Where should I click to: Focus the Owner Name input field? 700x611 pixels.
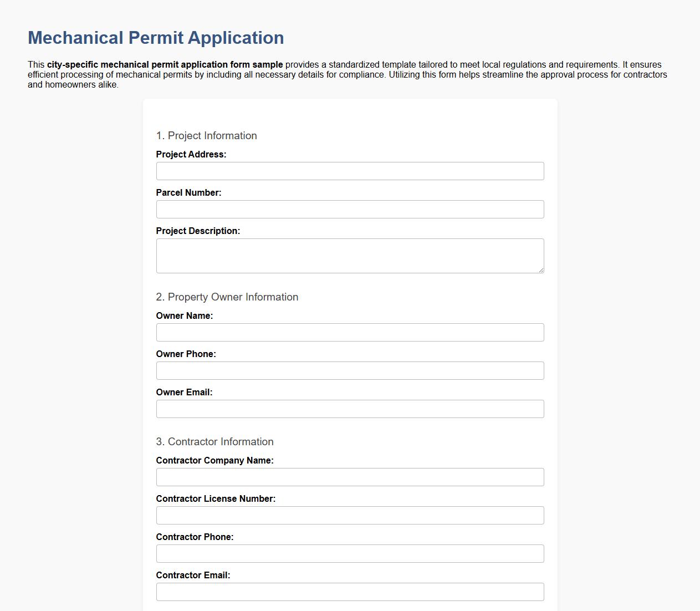click(350, 332)
